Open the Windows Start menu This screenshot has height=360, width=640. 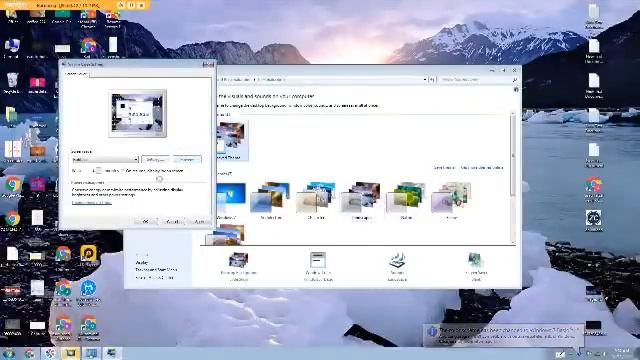tap(9, 353)
